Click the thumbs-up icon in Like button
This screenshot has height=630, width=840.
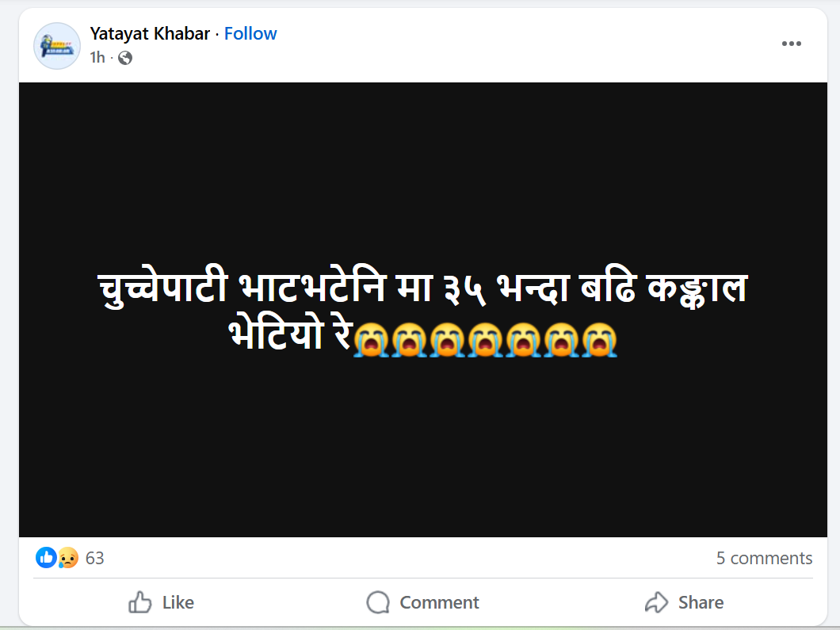(x=140, y=602)
